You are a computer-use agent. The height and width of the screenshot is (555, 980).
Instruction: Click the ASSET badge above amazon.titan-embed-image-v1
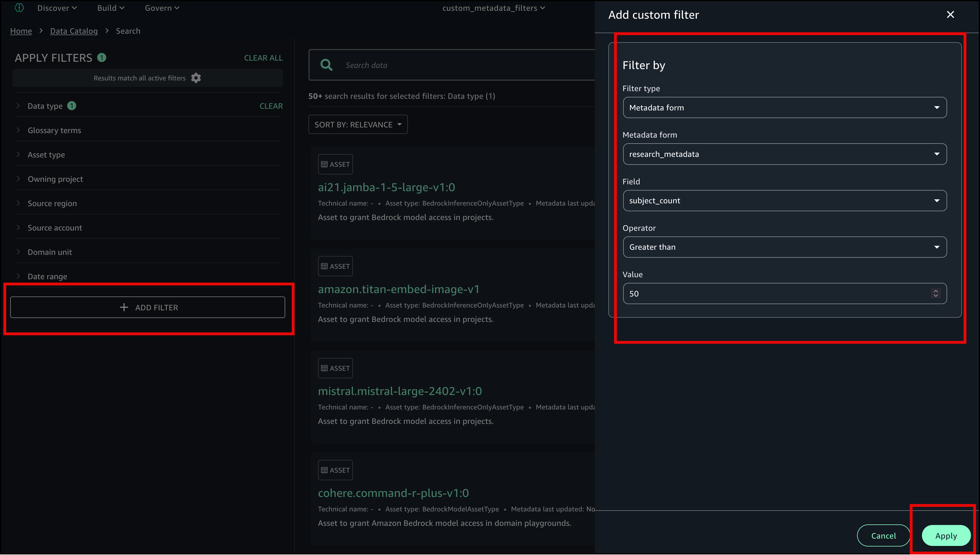335,266
